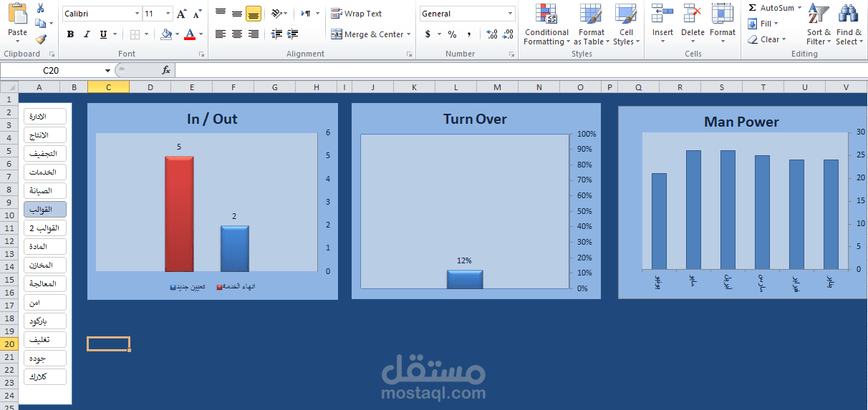Click the القوالب selected button

(45, 210)
